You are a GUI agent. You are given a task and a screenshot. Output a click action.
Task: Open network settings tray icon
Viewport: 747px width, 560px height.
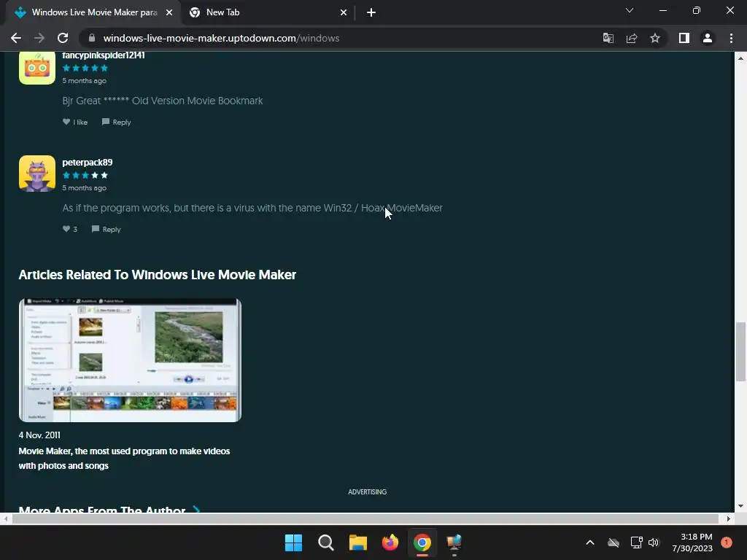(x=636, y=542)
